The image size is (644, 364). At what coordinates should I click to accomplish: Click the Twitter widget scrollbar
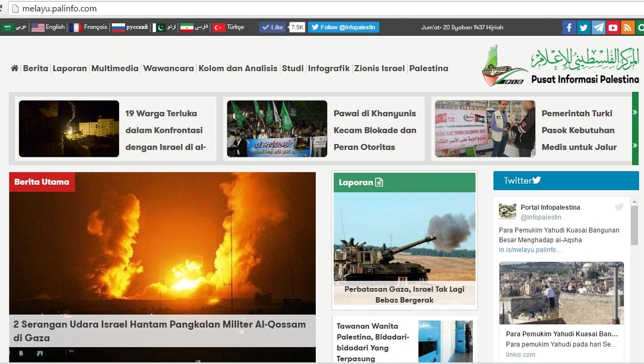pyautogui.click(x=635, y=225)
